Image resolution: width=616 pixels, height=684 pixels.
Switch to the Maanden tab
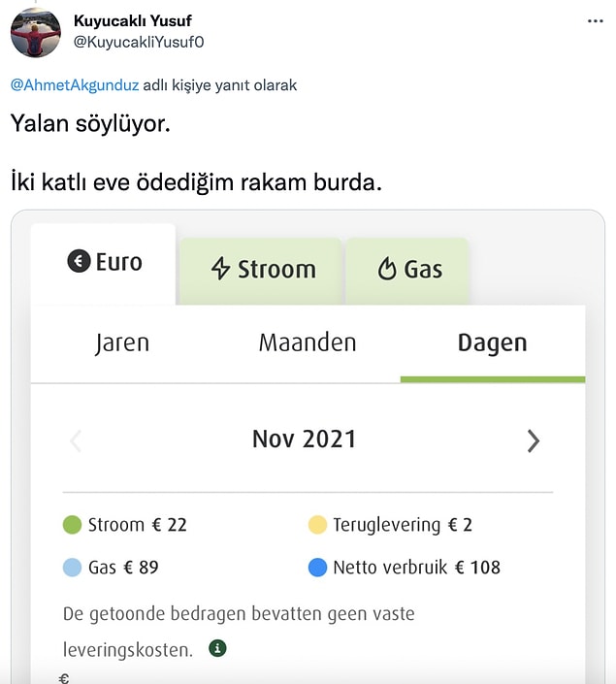click(x=308, y=342)
